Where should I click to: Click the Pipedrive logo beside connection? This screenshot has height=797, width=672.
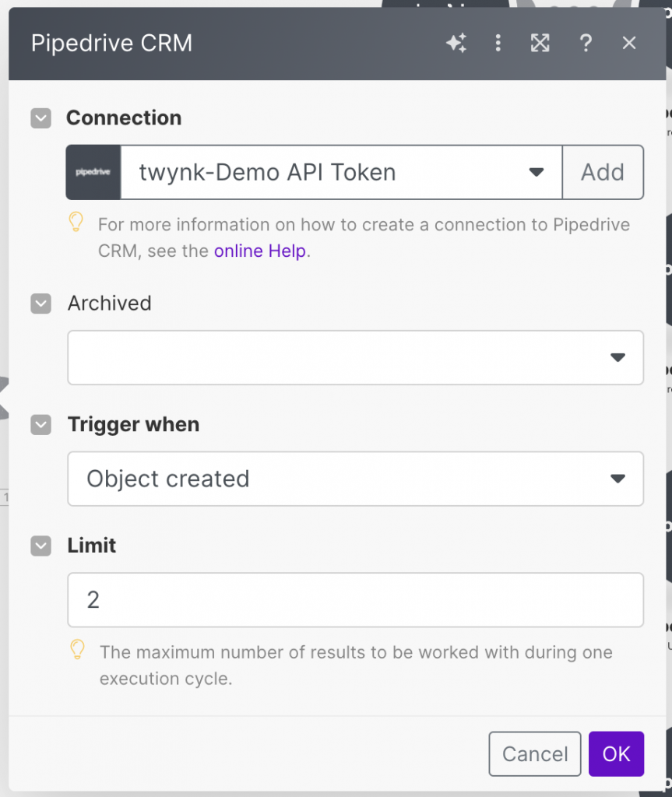click(93, 172)
